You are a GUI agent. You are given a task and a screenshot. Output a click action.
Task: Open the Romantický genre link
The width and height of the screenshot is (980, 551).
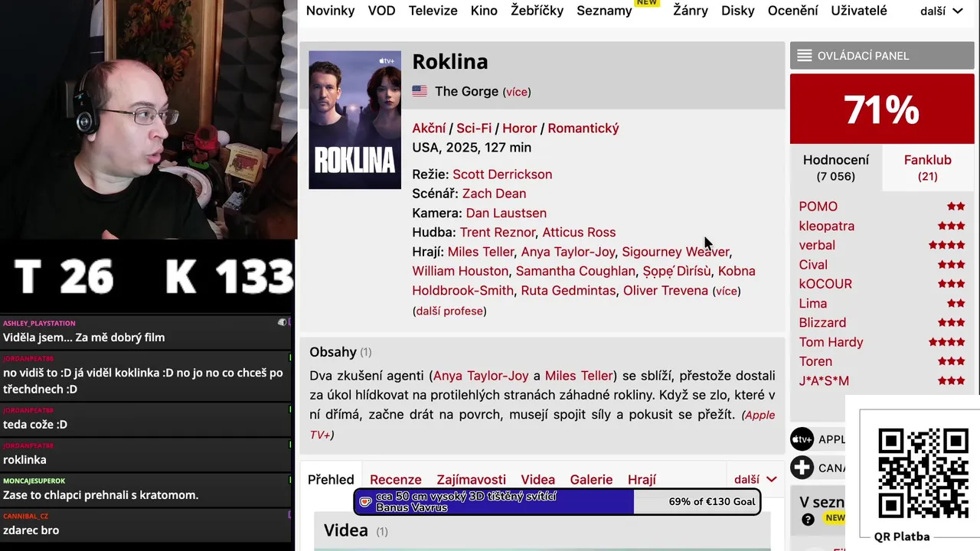tap(583, 129)
